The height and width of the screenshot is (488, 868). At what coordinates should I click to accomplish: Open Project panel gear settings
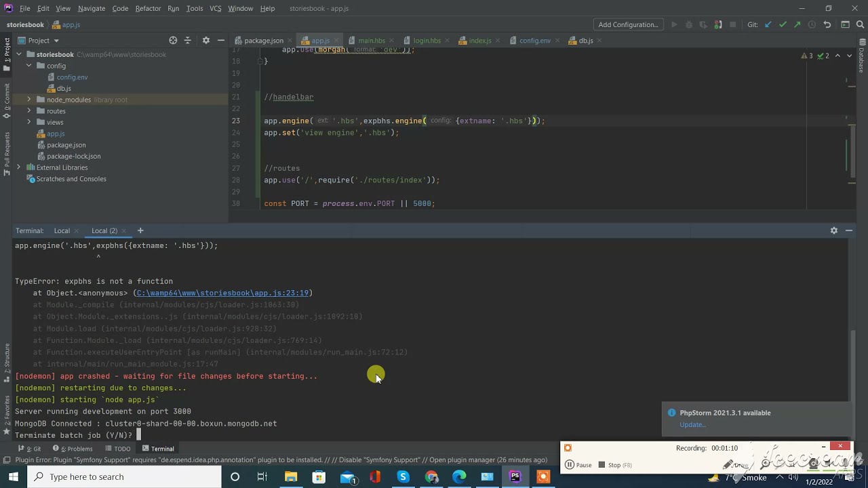point(206,41)
